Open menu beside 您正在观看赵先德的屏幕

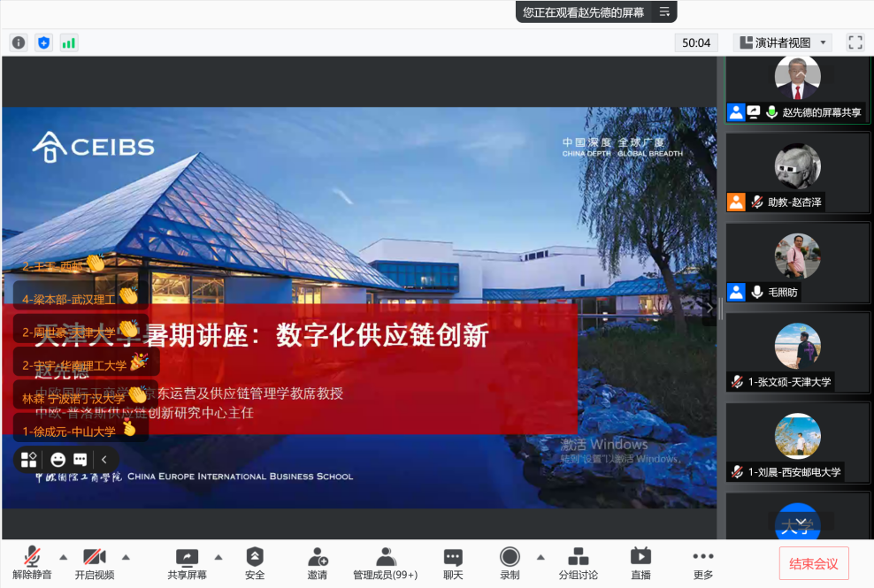663,11
